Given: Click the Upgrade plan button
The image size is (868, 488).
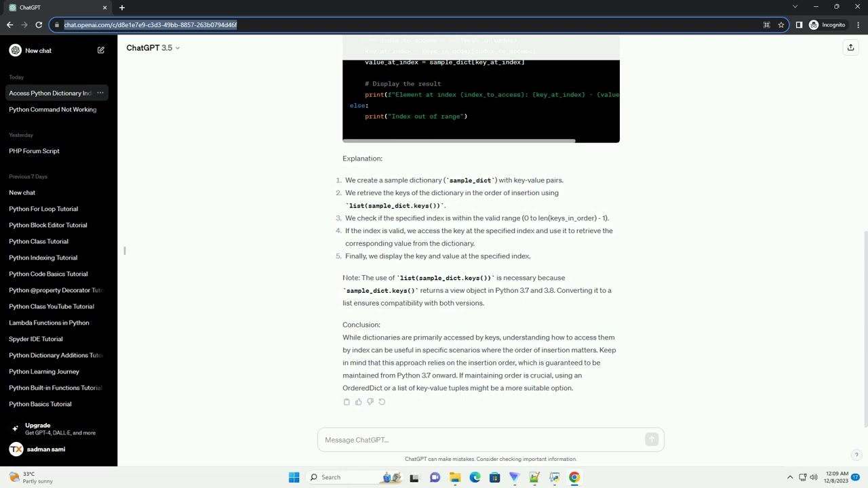Looking at the screenshot, I should pos(58,429).
